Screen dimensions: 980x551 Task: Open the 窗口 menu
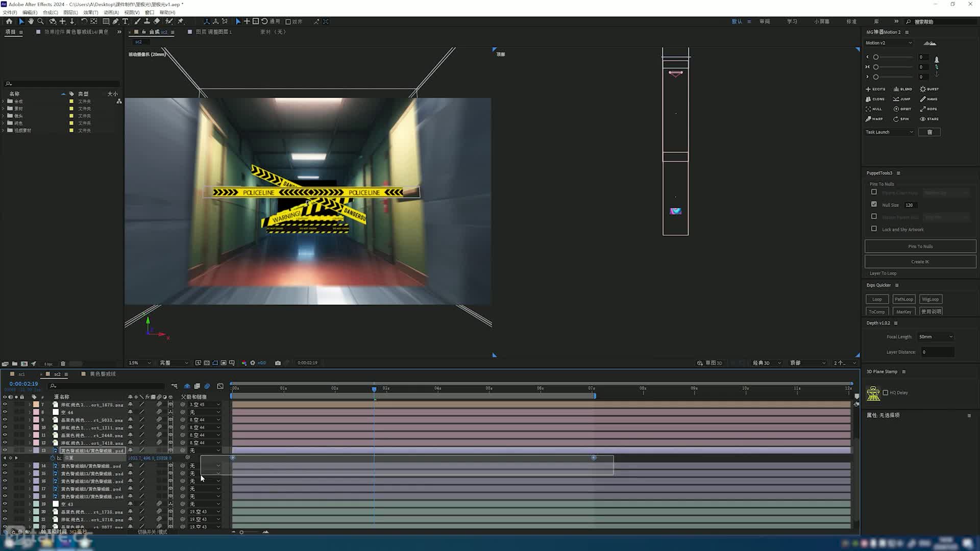pos(150,12)
